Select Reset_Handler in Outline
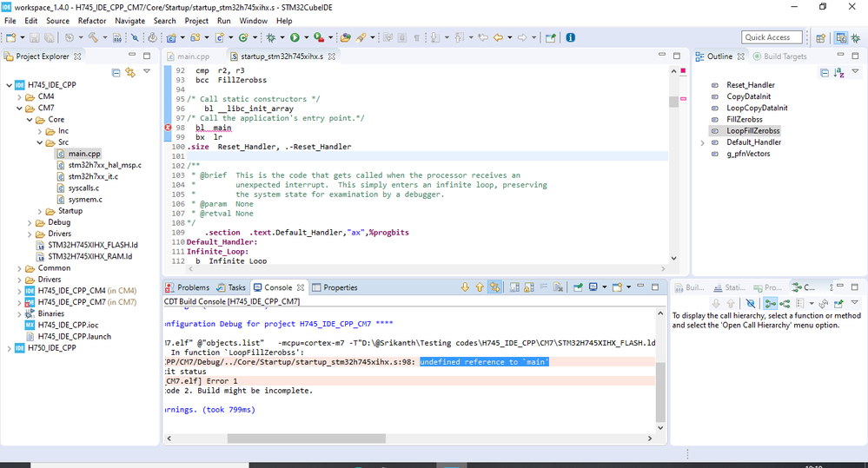 pos(750,85)
